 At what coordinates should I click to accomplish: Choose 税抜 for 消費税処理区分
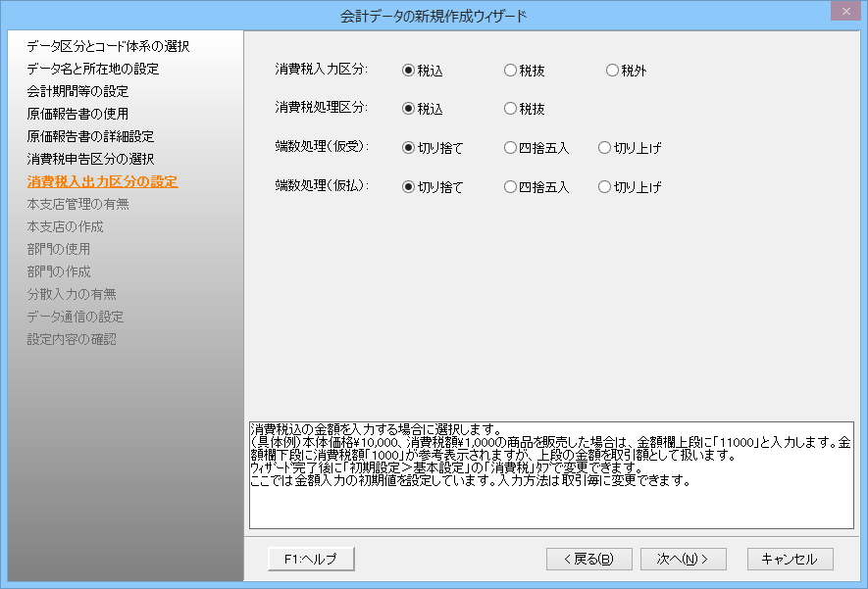click(x=510, y=109)
